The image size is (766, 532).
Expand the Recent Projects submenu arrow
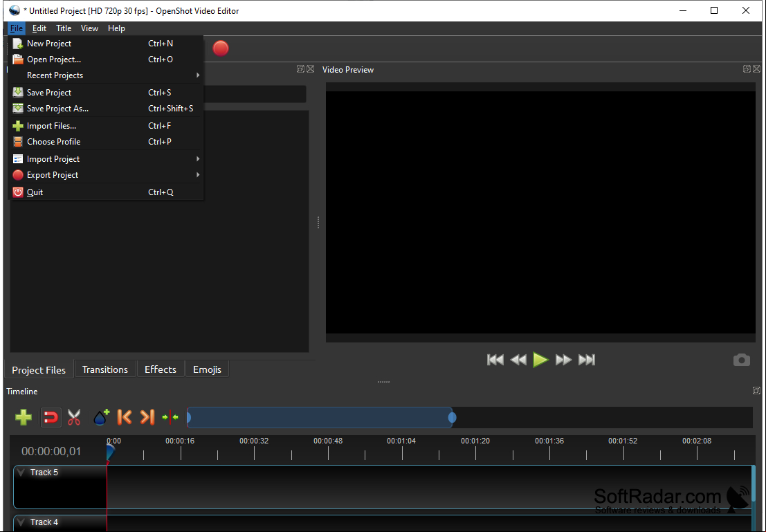[198, 75]
